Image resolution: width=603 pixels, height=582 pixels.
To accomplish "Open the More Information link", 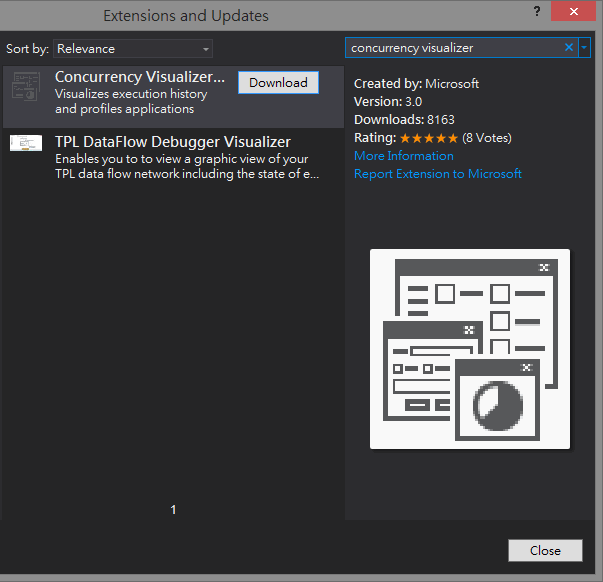I will (403, 156).
